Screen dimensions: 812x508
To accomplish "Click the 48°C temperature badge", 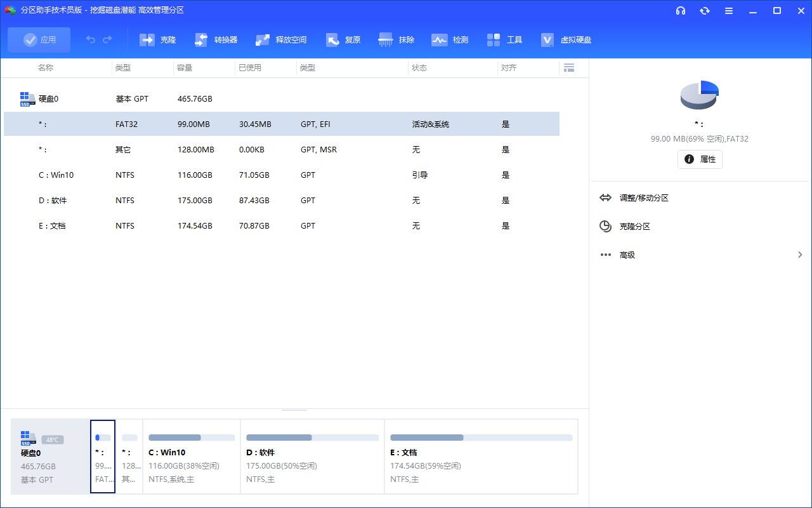I will coord(52,439).
